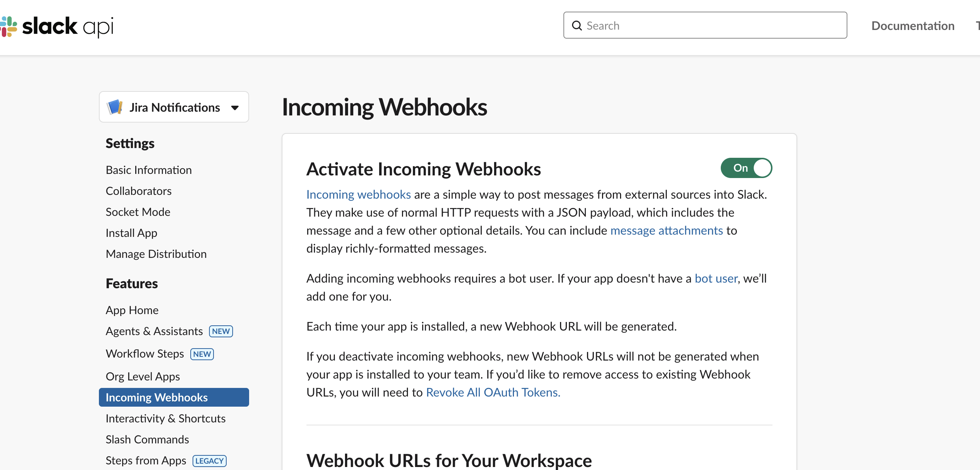Open Interactivity & Shortcuts page
The image size is (980, 470).
coord(165,418)
